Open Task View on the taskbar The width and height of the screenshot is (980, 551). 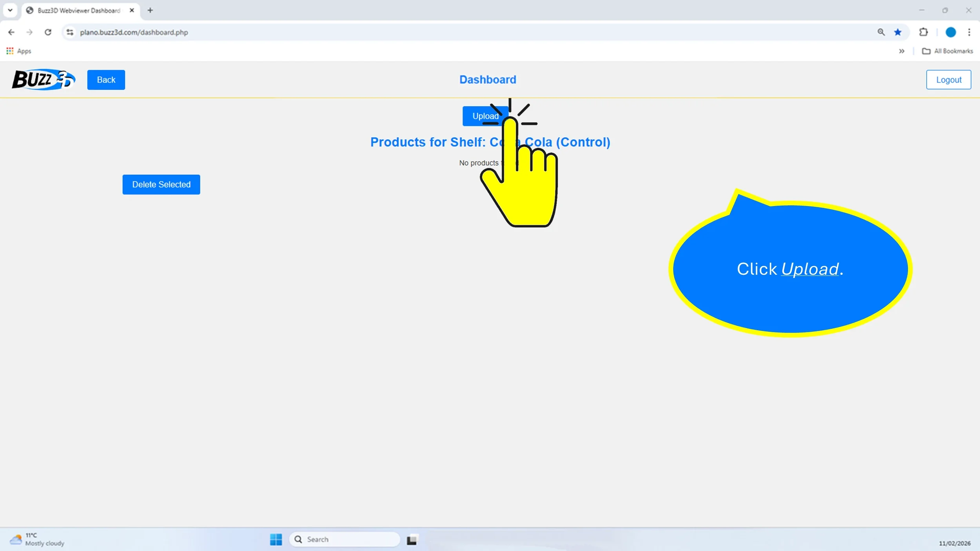point(412,540)
